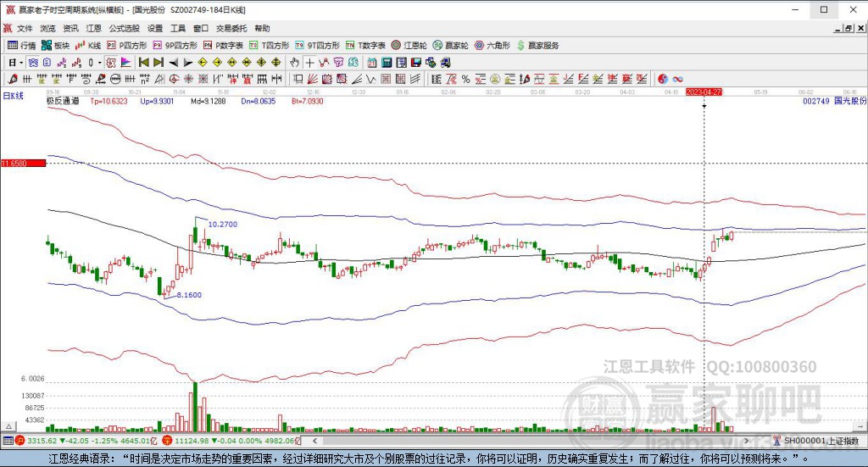Open 赢家服务 service button
This screenshot has width=868, height=467.
[537, 46]
